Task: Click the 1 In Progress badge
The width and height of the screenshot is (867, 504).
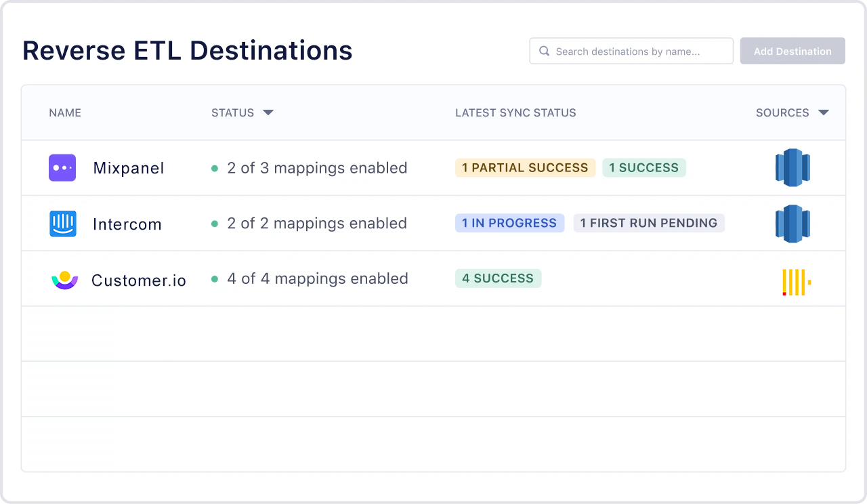Action: point(509,224)
